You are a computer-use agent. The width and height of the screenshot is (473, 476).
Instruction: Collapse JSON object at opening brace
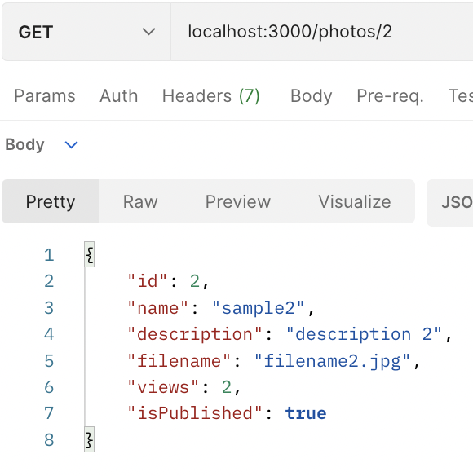click(x=90, y=254)
